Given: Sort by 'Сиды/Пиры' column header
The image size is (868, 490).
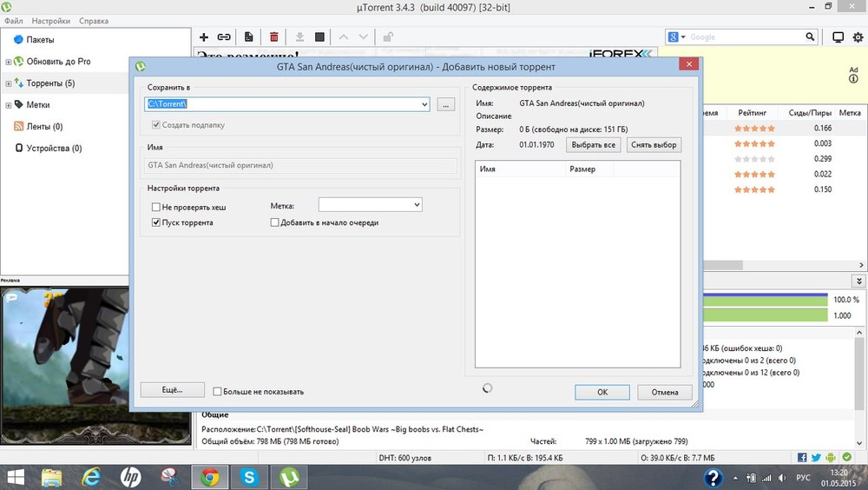Looking at the screenshot, I should (810, 113).
